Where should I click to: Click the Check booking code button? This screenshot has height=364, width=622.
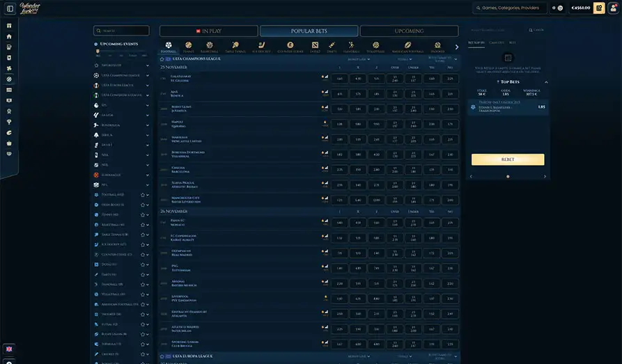pyautogui.click(x=536, y=30)
